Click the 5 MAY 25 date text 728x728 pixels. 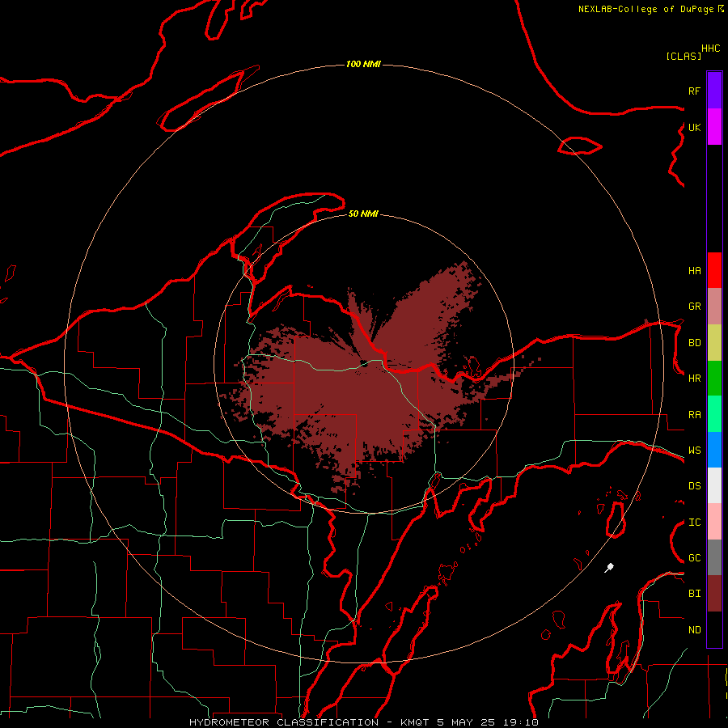pos(467,722)
